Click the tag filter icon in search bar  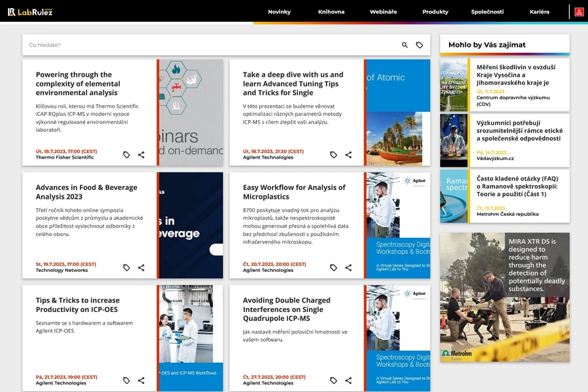[419, 45]
